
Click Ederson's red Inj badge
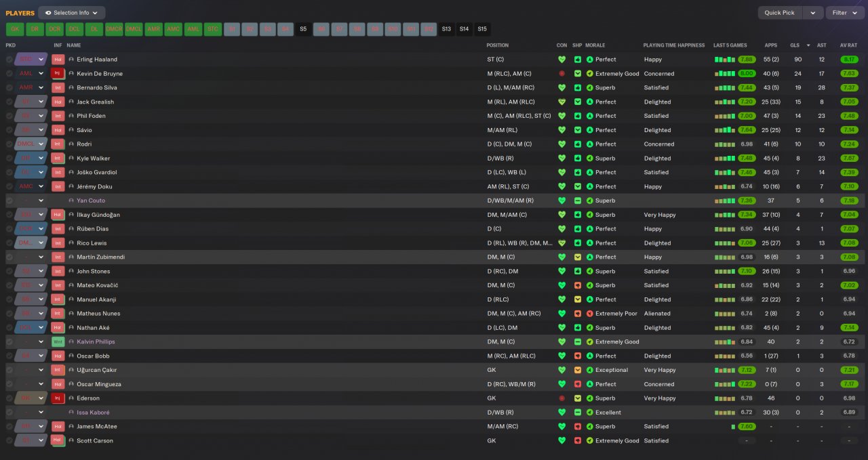(x=58, y=398)
